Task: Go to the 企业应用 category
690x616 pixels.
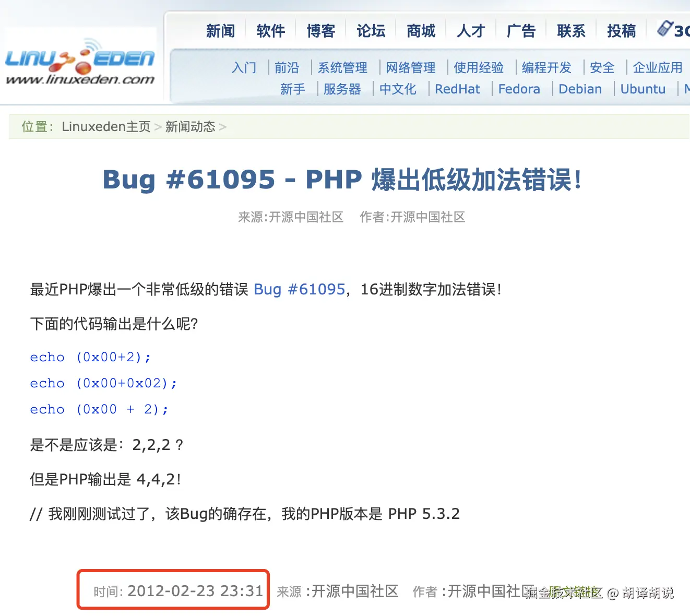Action: 658,68
